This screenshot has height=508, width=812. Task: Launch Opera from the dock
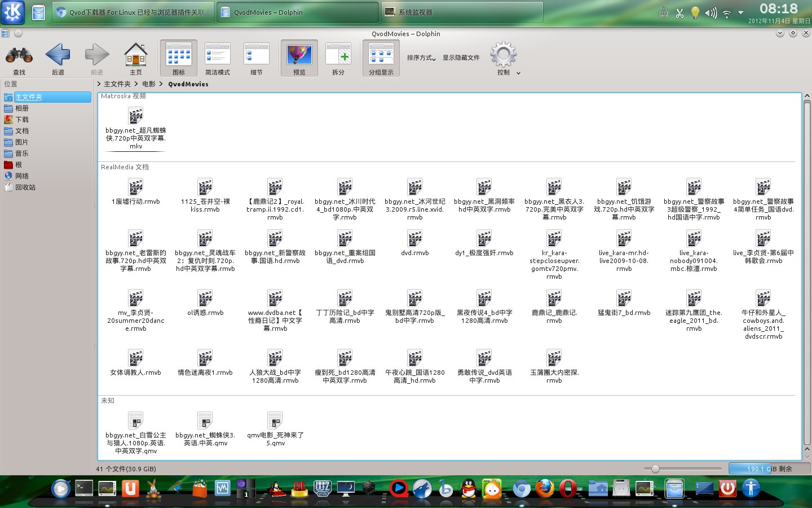(568, 488)
